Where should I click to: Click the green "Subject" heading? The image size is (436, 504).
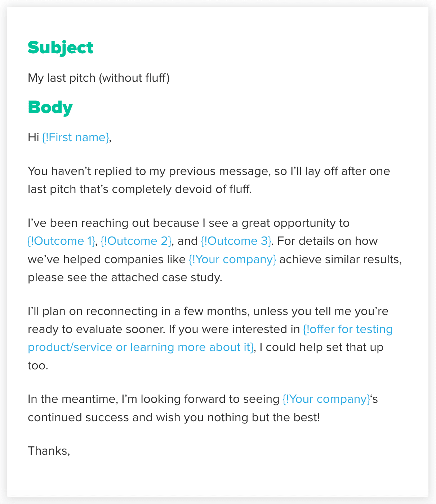click(61, 48)
